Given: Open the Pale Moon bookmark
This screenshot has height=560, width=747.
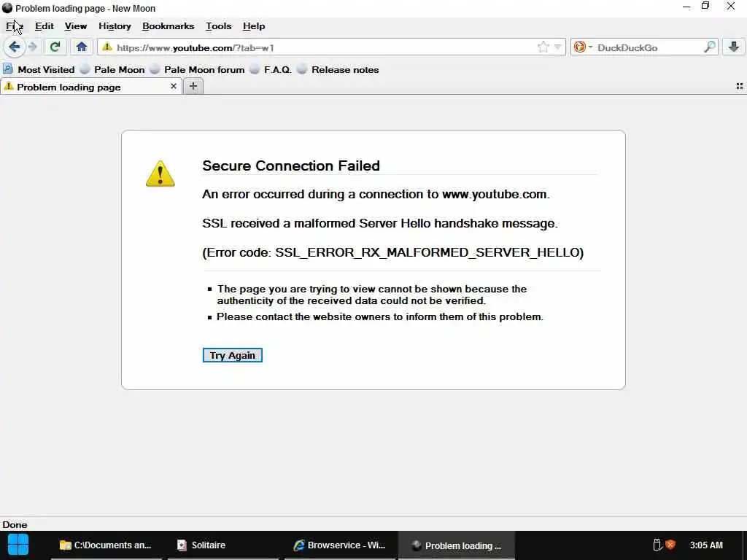Looking at the screenshot, I should [x=112, y=69].
